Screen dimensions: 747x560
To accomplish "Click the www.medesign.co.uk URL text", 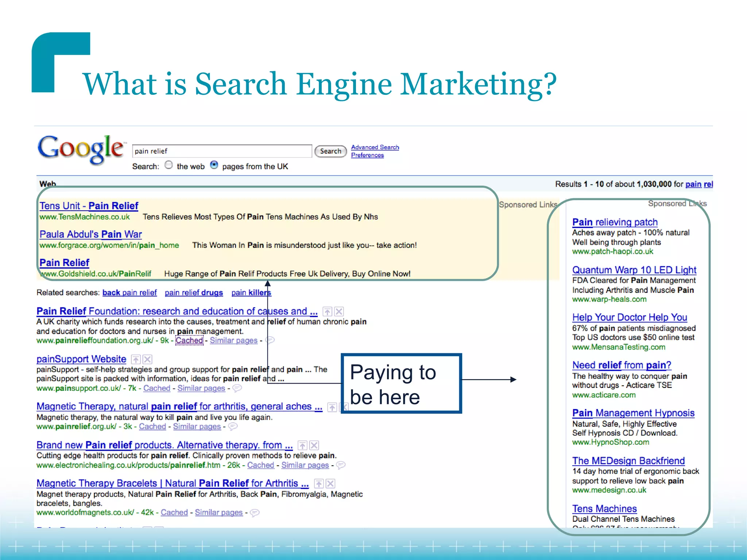I will 609,490.
